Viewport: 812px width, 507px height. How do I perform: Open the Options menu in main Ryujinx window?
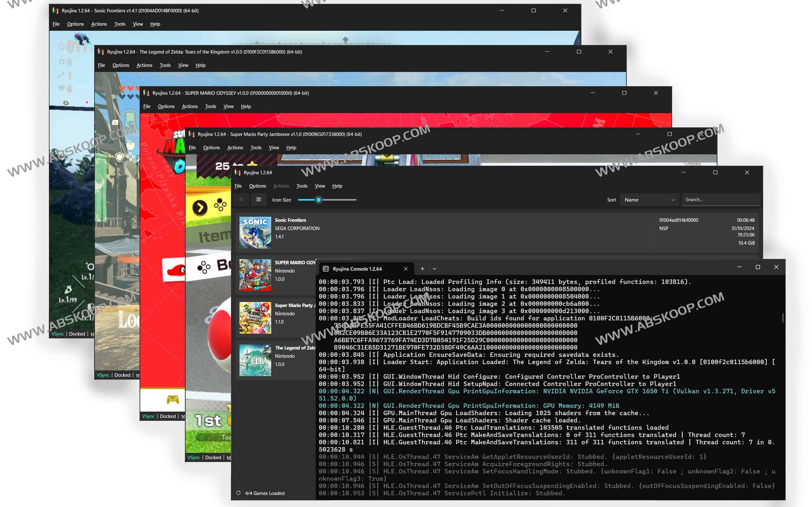[257, 186]
